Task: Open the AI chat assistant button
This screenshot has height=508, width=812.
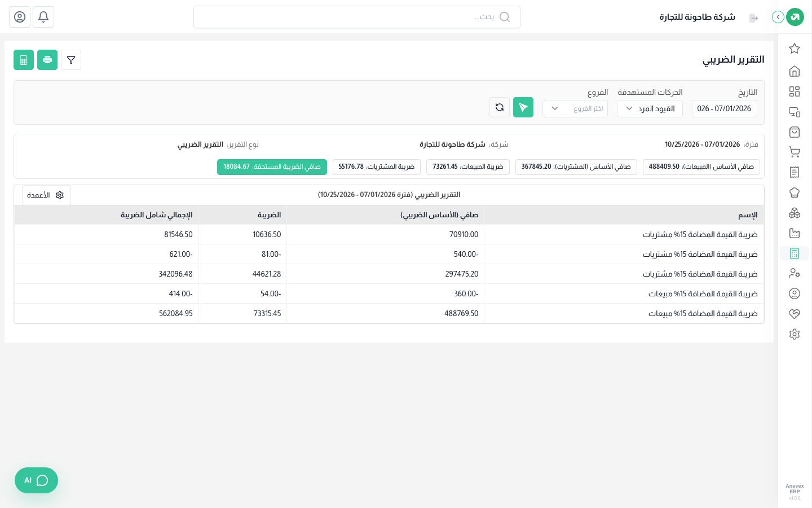Action: pos(36,480)
